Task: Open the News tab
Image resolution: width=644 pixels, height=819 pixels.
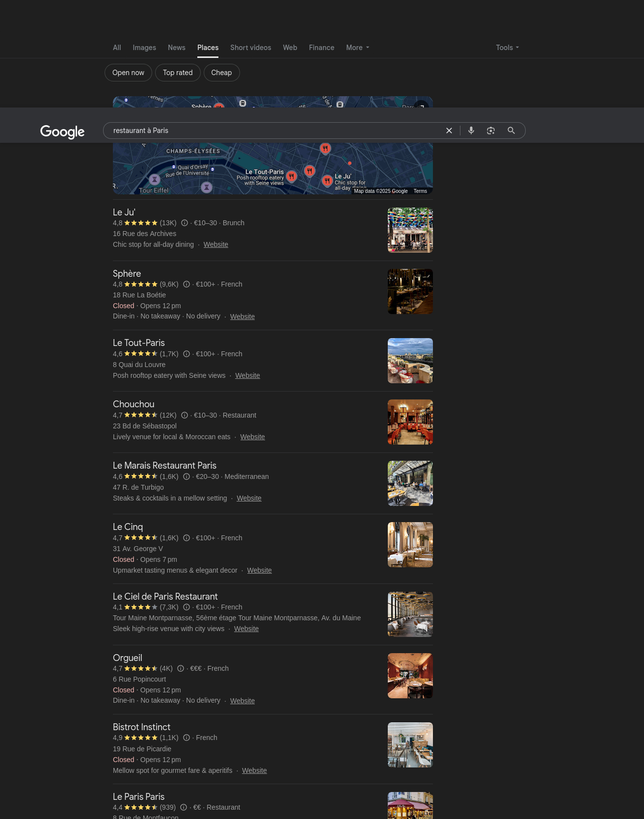Action: click(177, 48)
